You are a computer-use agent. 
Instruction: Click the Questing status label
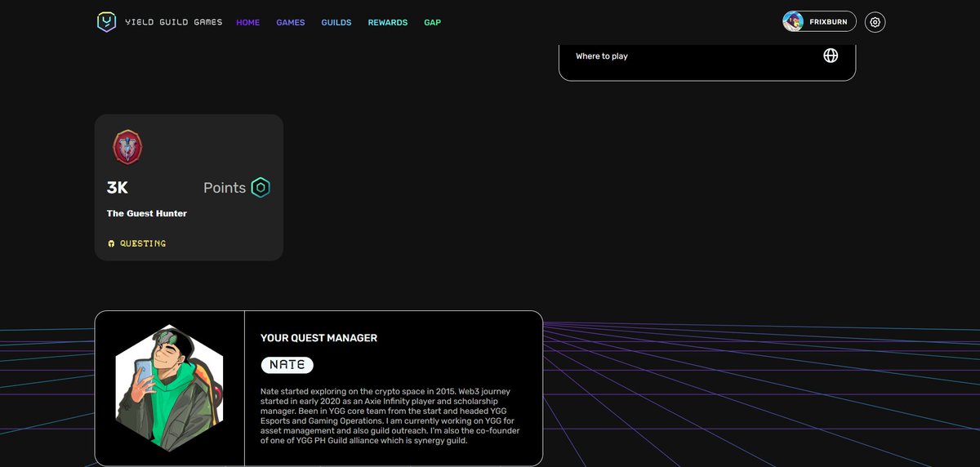click(143, 243)
